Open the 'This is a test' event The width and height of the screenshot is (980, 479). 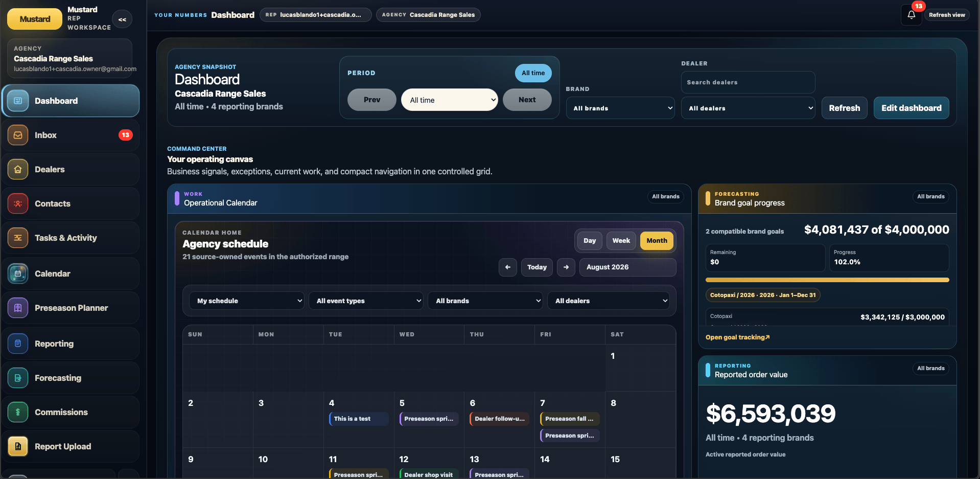(x=359, y=419)
